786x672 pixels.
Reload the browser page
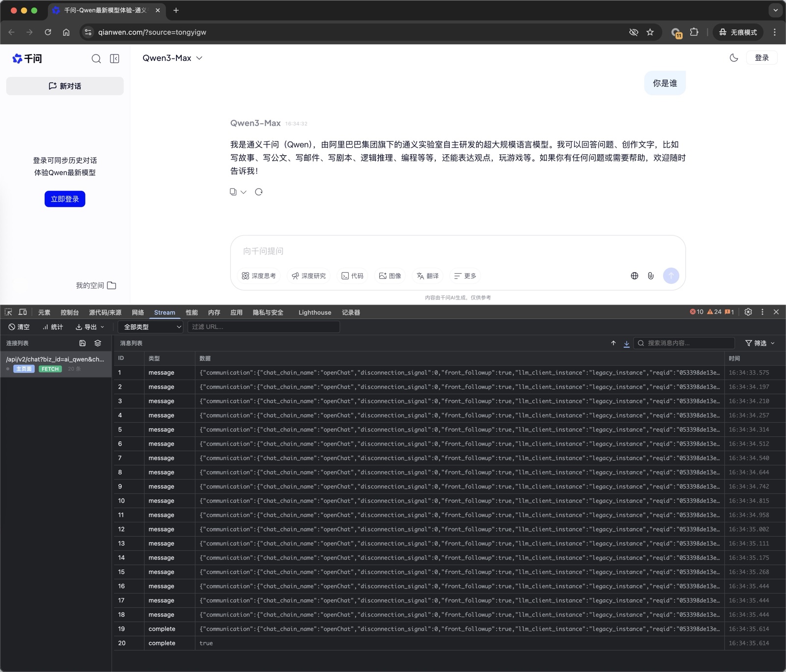(48, 32)
